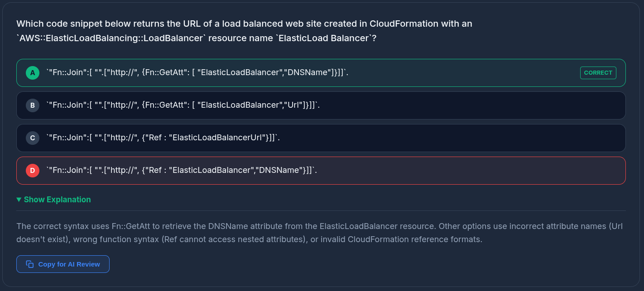Click the question text about CloudFormation URL
Screen dimensions: 644x291
pyautogui.click(x=244, y=31)
